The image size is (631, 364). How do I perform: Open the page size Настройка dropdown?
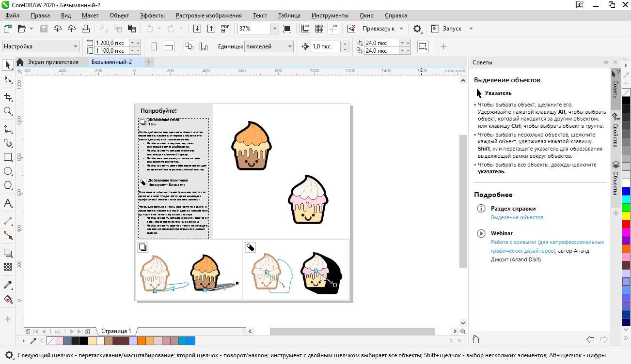pos(75,47)
